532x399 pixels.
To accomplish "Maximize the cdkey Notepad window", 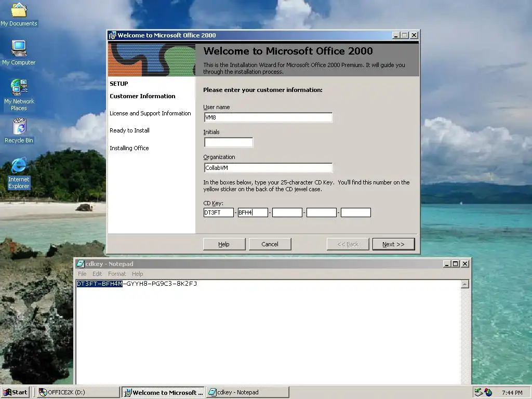I will coord(456,263).
